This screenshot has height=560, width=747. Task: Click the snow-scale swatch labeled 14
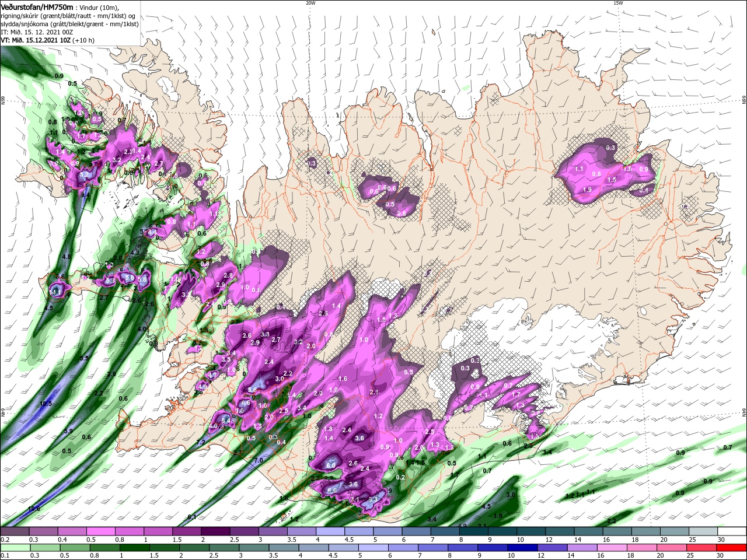click(x=588, y=531)
